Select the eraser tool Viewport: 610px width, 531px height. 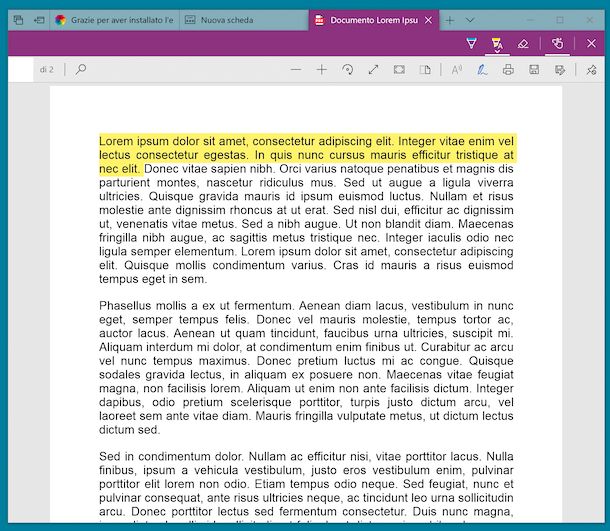pyautogui.click(x=523, y=44)
